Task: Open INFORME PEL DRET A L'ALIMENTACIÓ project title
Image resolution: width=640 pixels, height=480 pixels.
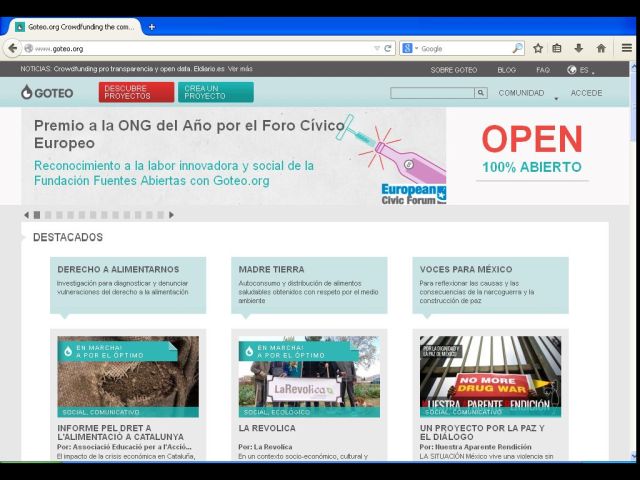Action: click(120, 433)
